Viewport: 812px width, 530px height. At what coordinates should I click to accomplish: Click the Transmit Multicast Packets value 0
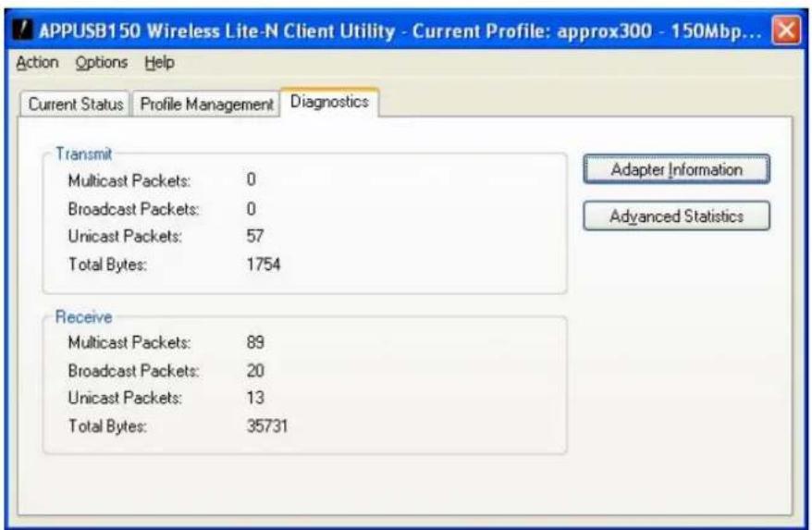point(252,179)
